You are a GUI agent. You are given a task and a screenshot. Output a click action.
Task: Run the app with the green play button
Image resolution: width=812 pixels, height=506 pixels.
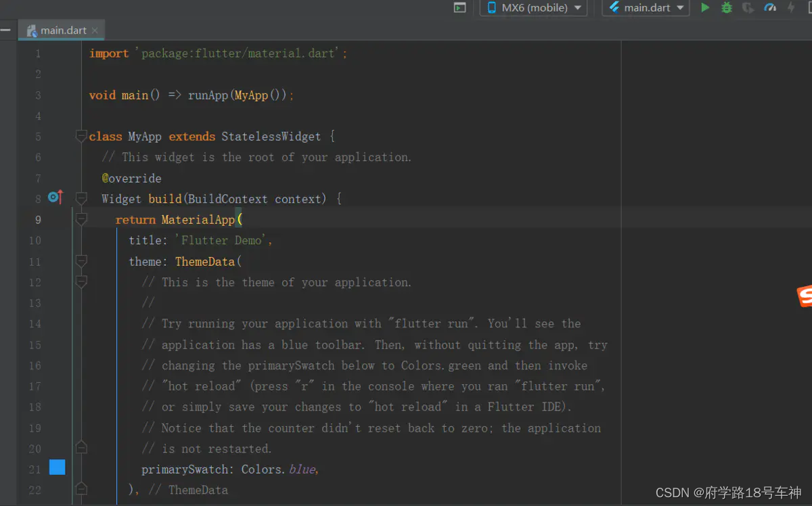click(x=705, y=7)
